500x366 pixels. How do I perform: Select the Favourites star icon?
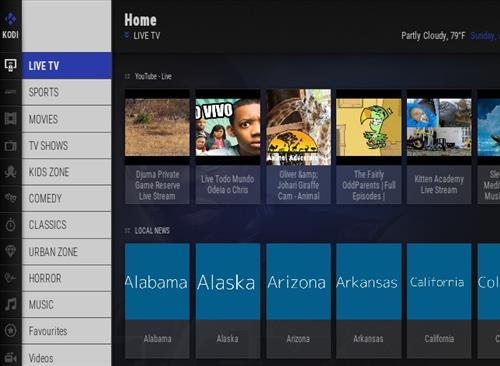point(10,331)
